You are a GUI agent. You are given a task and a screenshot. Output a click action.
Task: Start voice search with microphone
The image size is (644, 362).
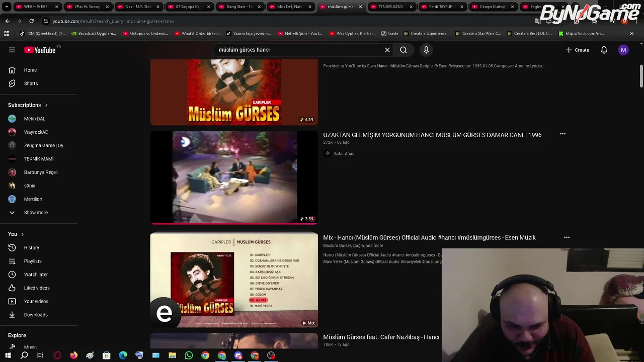click(426, 50)
